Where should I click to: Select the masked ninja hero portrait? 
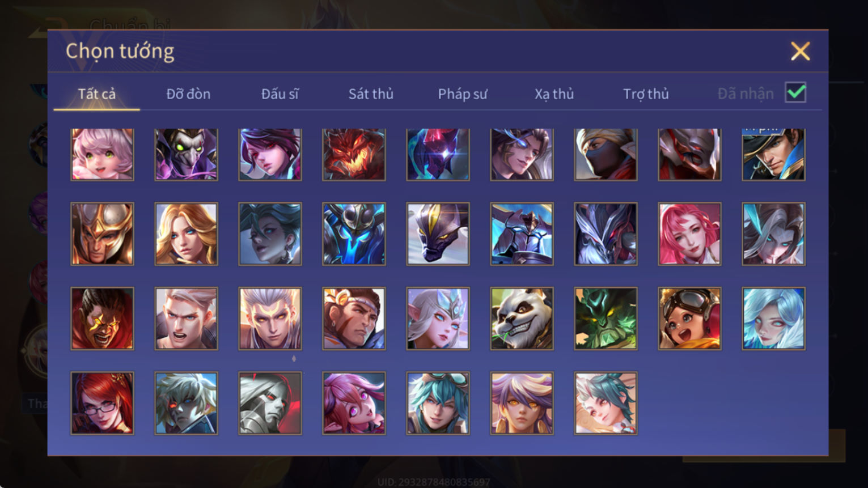[x=606, y=154]
